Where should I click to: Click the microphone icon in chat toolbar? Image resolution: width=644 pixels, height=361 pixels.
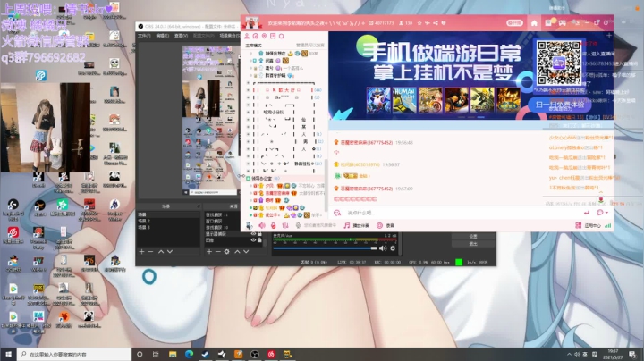click(298, 225)
